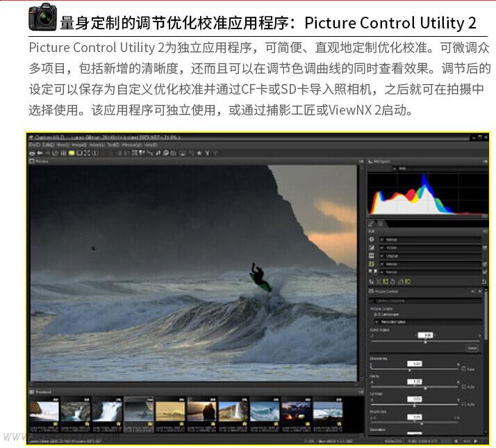Click the Contrast value field
The height and width of the screenshot is (448, 496).
click(415, 399)
